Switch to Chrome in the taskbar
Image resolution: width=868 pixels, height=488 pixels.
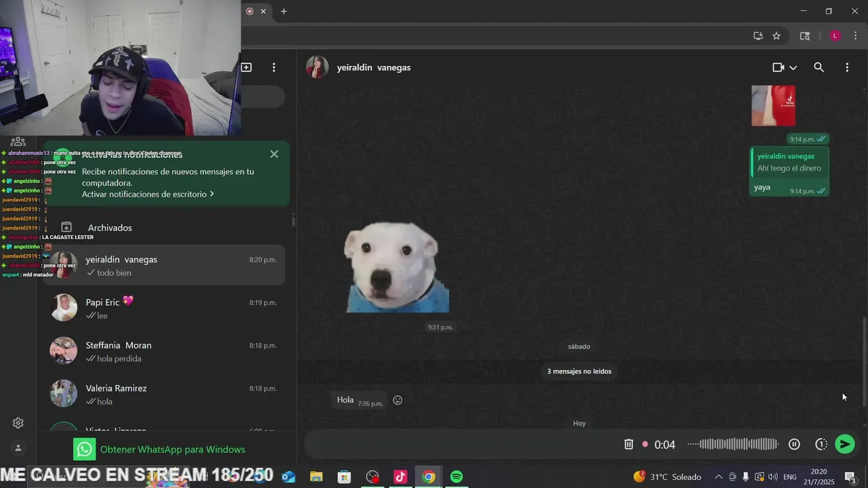429,477
